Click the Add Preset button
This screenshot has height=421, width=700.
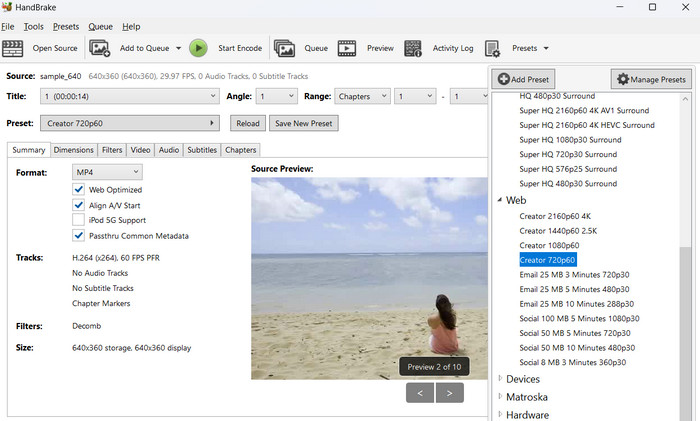pos(523,79)
